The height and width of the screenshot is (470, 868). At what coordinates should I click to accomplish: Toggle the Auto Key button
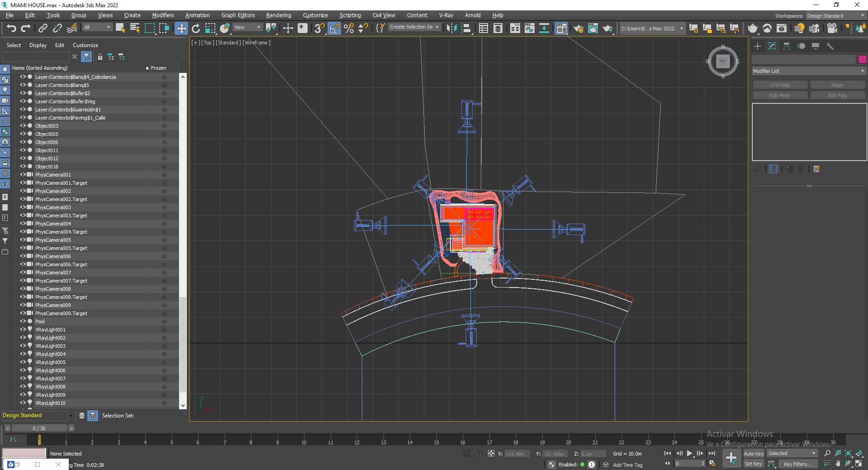[x=754, y=453]
